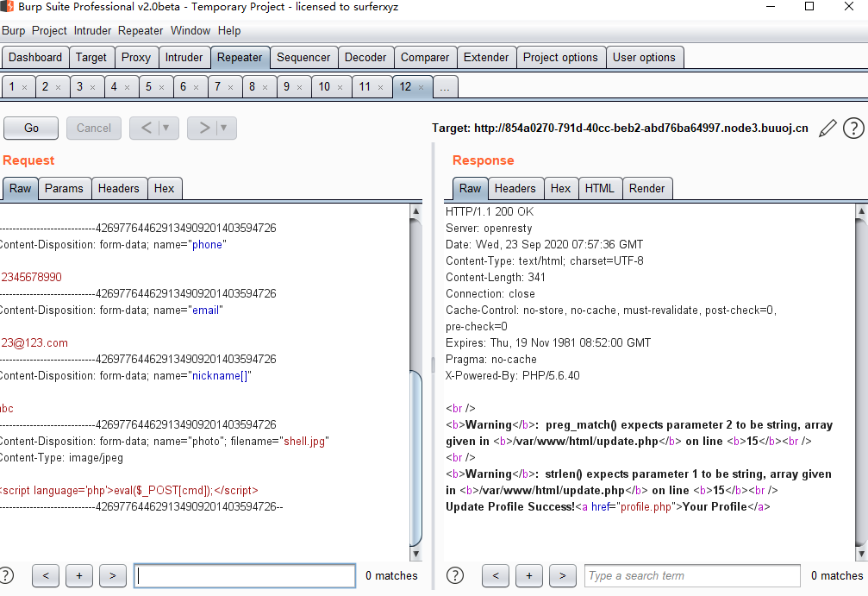
Task: Open the new tab '...' button
Action: pyautogui.click(x=445, y=87)
